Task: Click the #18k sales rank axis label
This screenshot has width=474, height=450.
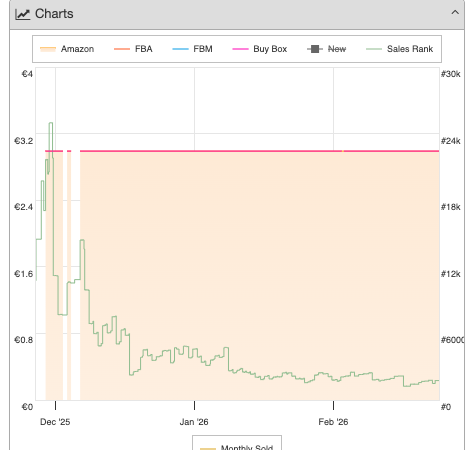Action: point(451,207)
